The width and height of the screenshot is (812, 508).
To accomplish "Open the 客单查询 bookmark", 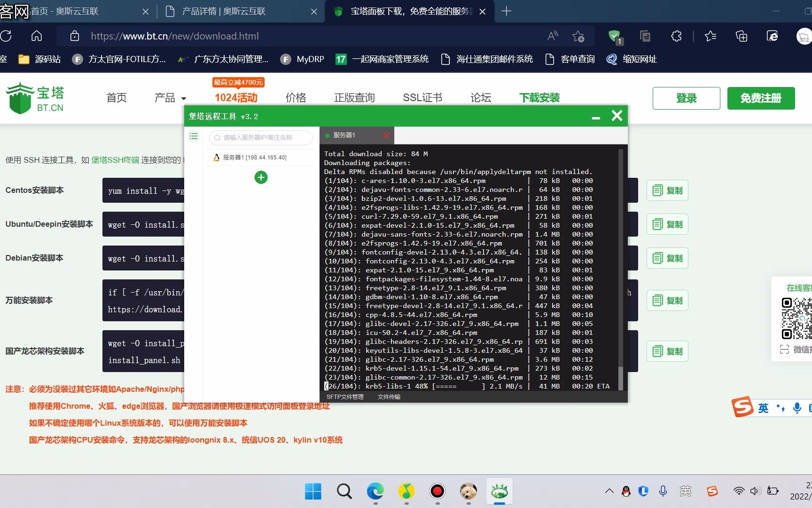I will [570, 59].
